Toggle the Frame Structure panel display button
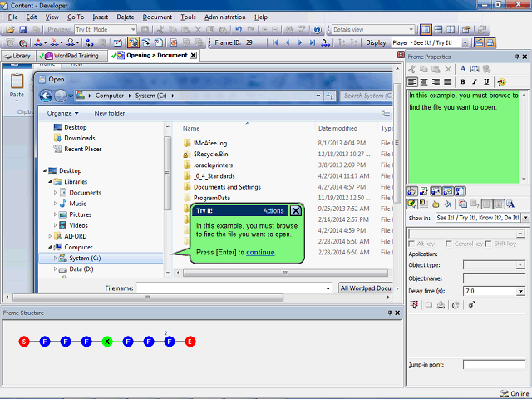This screenshot has height=399, width=532. (x=490, y=42)
